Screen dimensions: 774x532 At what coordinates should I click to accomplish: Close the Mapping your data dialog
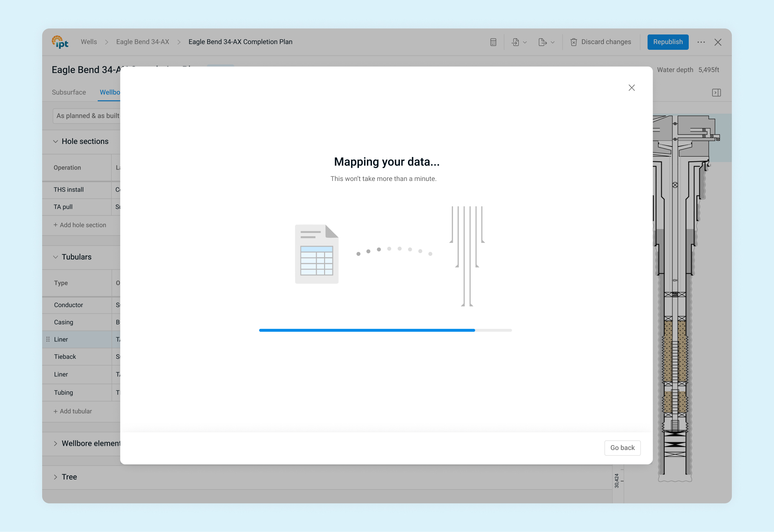pyautogui.click(x=631, y=88)
